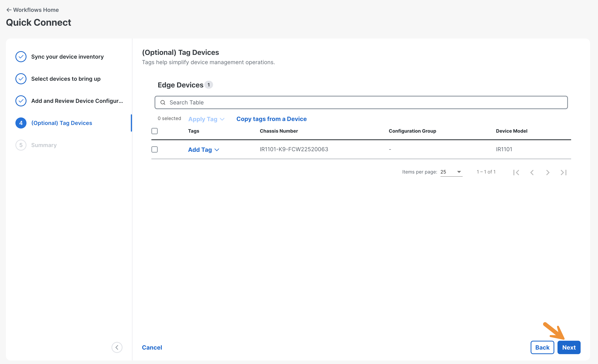Focus the Search Table input field
Screen dimensions: 598x364
point(361,102)
